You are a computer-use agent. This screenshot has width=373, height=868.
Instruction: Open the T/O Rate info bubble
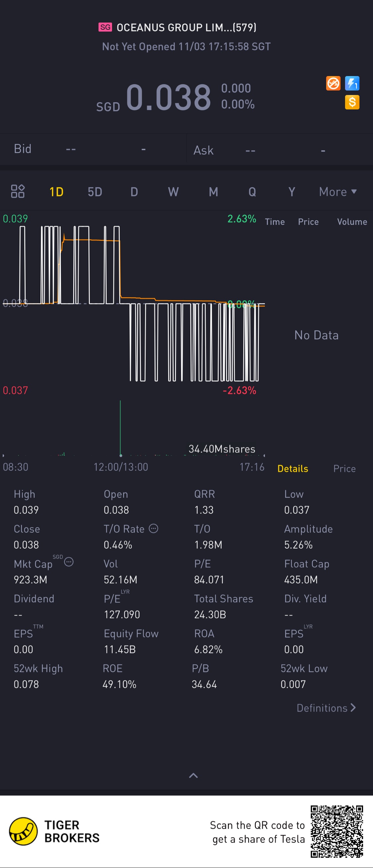(154, 528)
